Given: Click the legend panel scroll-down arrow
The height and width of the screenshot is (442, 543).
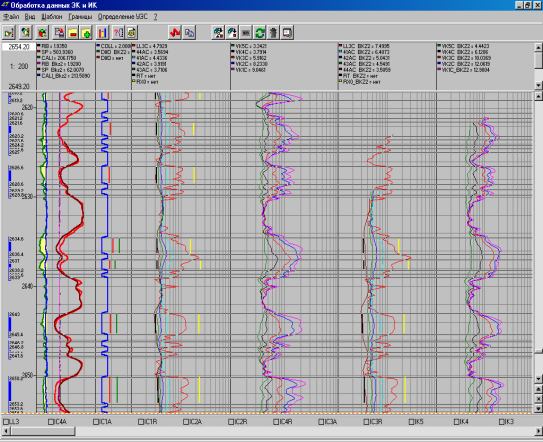Looking at the screenshot, I should click(538, 85).
